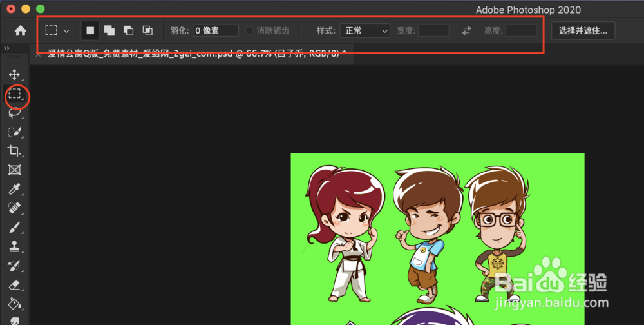Select the Paint Bucket tool
The image size is (644, 325).
tap(14, 304)
